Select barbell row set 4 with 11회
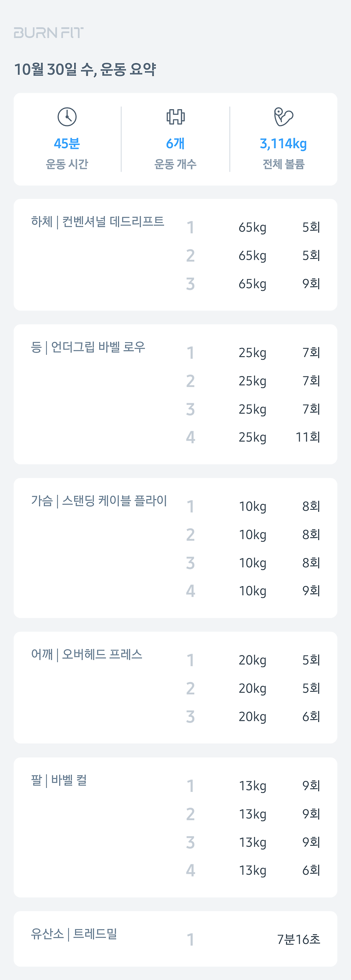351x980 pixels. pos(253,437)
